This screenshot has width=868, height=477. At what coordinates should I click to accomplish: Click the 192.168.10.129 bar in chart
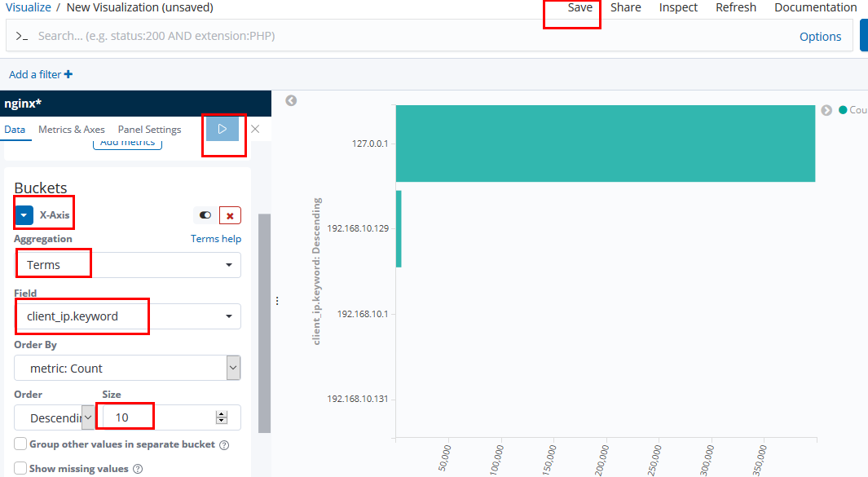pyautogui.click(x=399, y=229)
